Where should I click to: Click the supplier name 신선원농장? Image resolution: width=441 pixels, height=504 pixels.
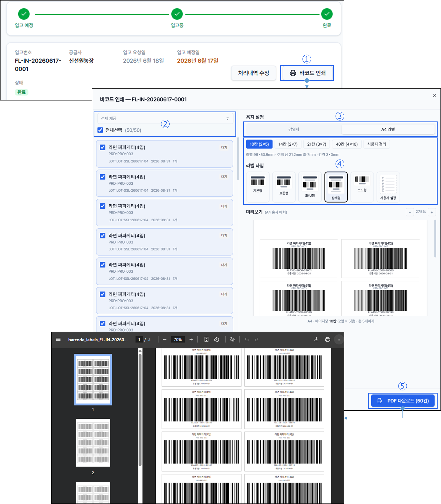pyautogui.click(x=81, y=61)
